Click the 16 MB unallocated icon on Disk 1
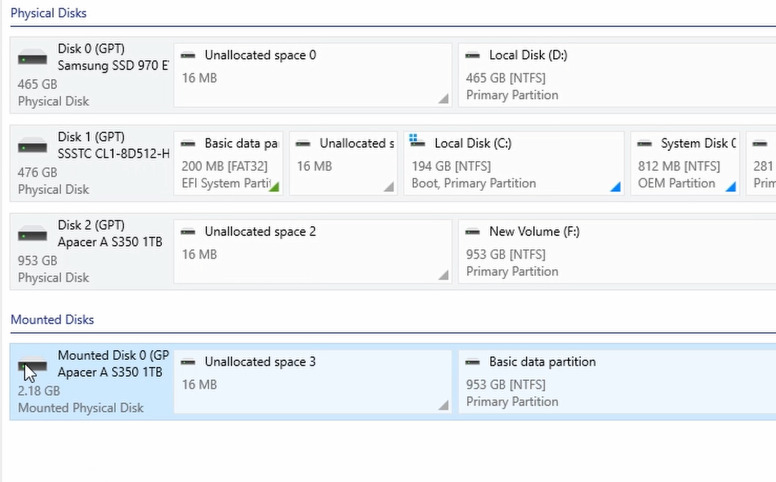The height and width of the screenshot is (482, 776). pos(303,144)
